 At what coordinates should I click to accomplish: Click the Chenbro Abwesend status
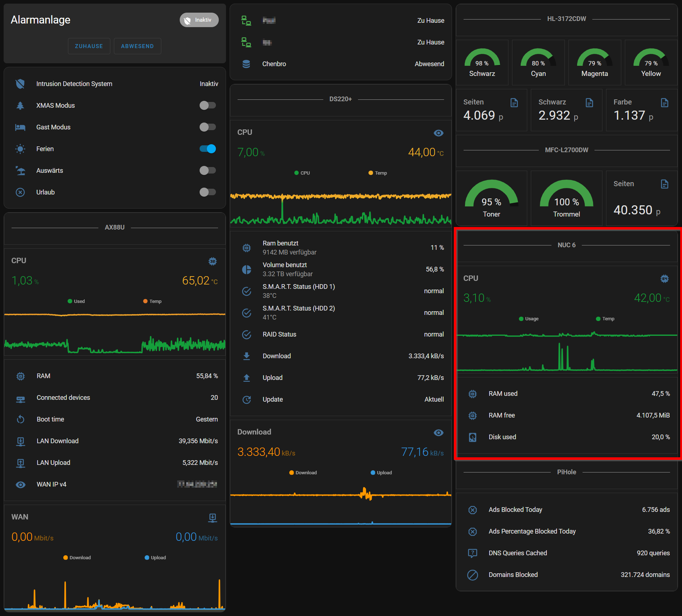tap(429, 64)
